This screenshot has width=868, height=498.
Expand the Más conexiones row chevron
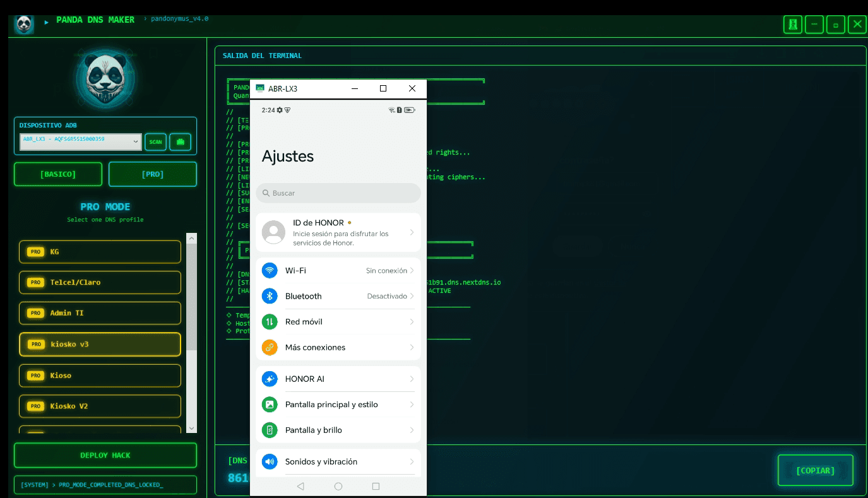click(x=412, y=347)
